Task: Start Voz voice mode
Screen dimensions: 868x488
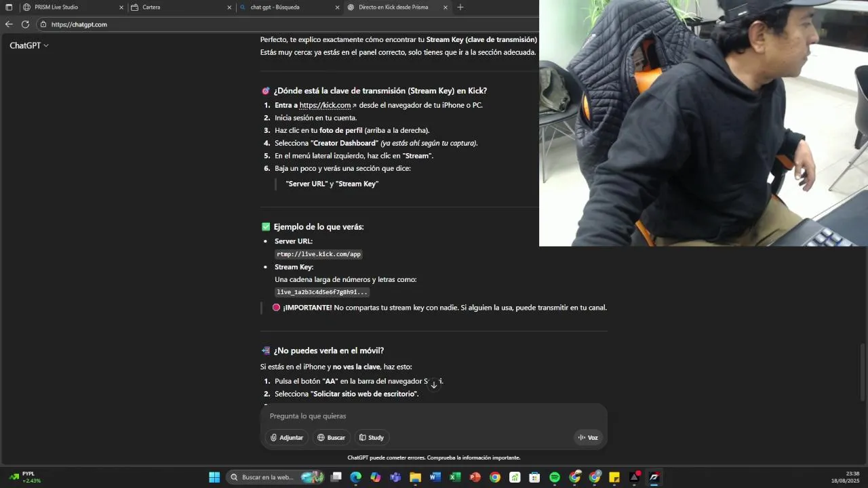Action: [588, 438]
